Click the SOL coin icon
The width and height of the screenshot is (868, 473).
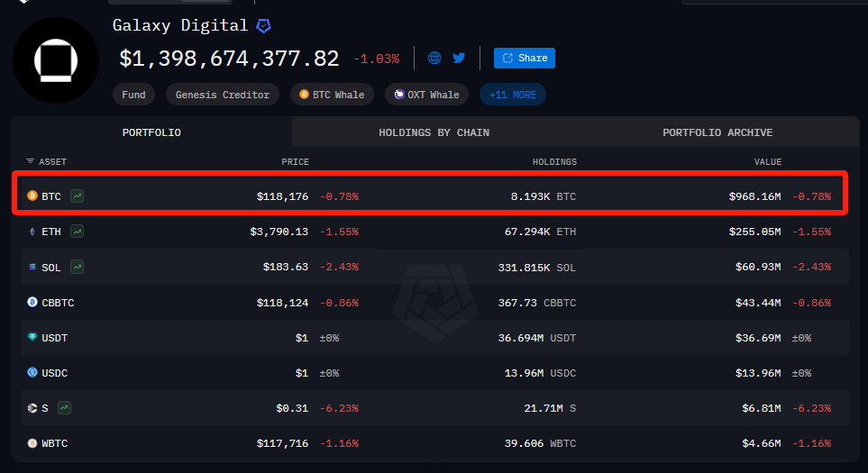pyautogui.click(x=32, y=267)
